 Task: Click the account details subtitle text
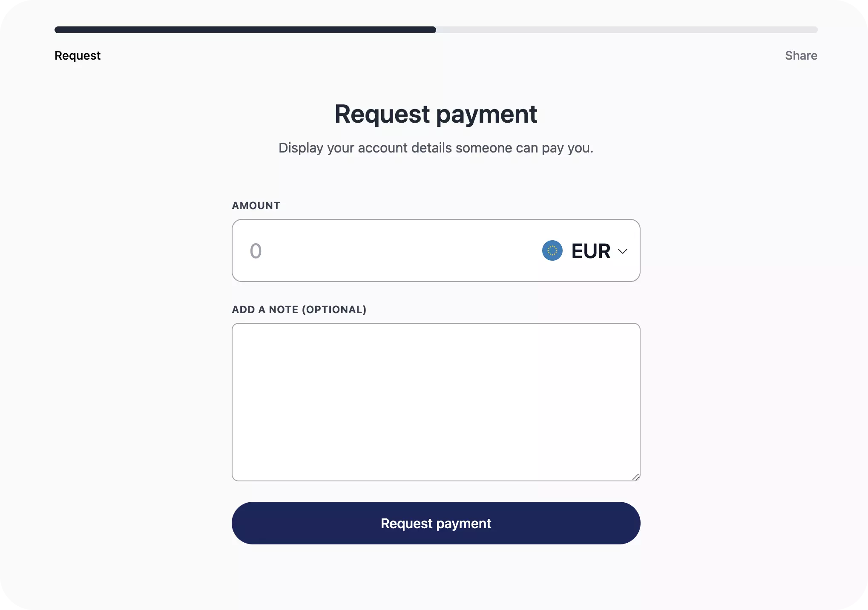tap(436, 148)
